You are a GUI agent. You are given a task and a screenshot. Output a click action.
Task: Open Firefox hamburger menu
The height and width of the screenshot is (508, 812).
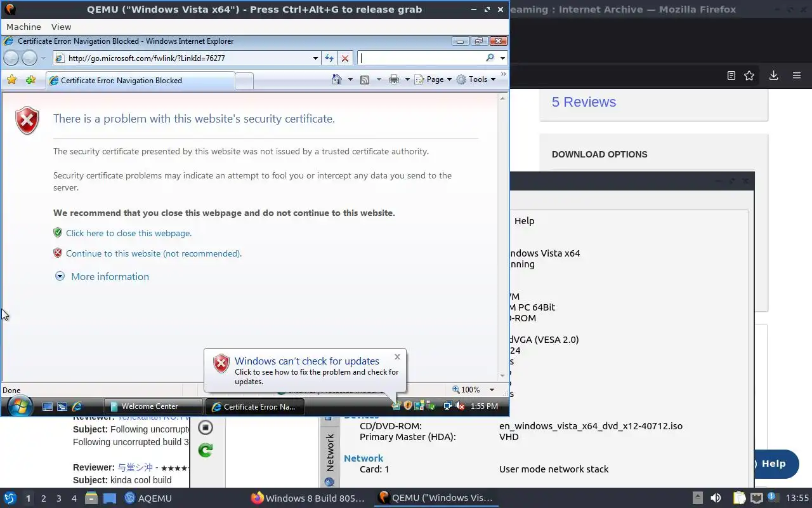[x=797, y=76]
